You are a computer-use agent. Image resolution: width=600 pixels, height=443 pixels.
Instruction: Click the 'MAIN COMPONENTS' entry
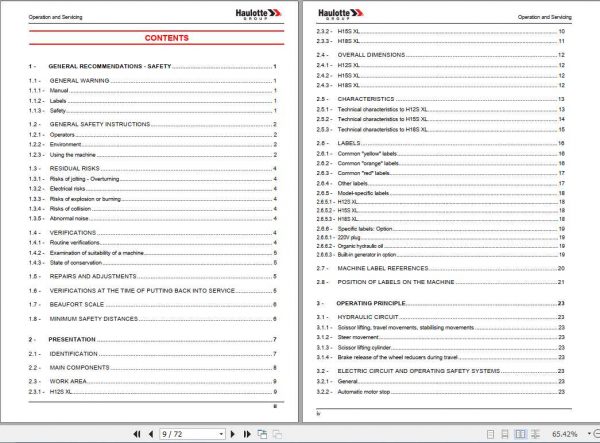click(x=80, y=368)
